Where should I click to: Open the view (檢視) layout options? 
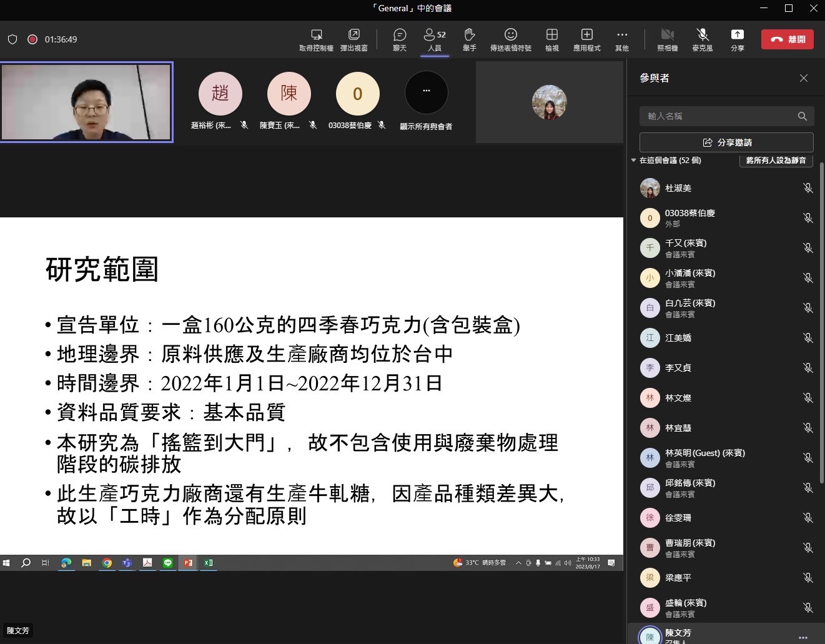coord(551,39)
